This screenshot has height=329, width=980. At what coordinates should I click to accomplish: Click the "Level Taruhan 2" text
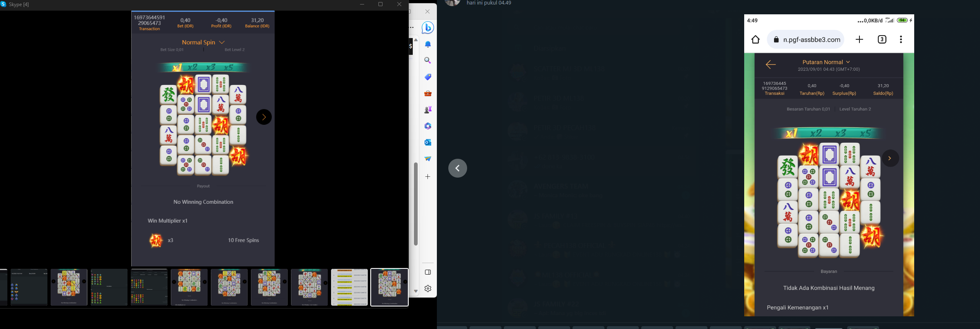[855, 109]
